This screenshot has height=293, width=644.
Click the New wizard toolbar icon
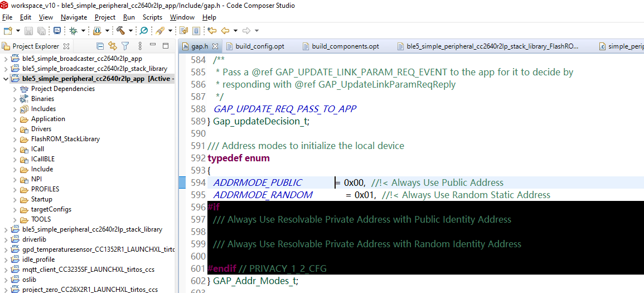tap(8, 31)
